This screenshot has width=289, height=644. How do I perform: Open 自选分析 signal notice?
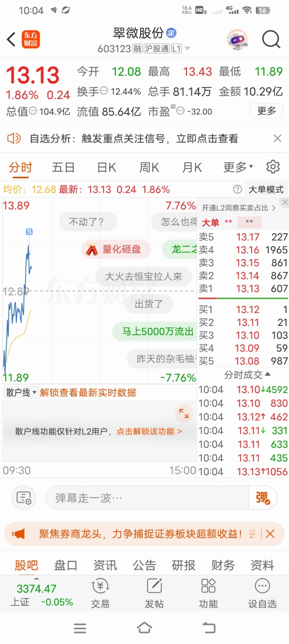click(134, 138)
